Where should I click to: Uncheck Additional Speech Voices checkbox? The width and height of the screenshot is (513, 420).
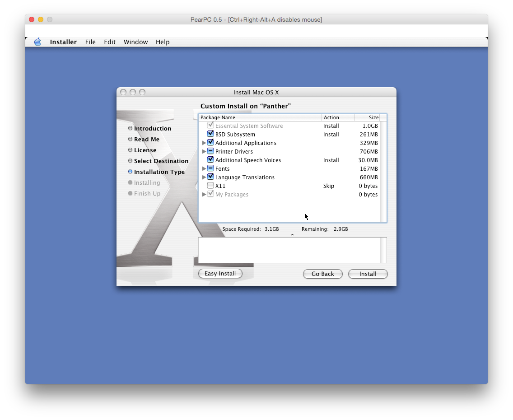[x=210, y=159]
